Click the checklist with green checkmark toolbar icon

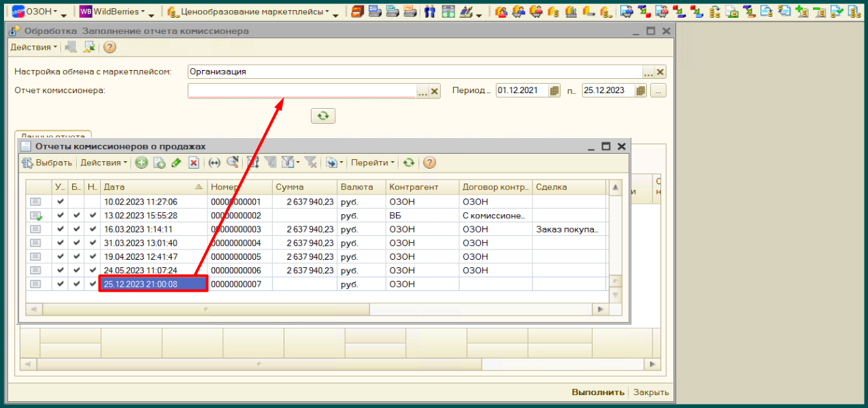click(837, 12)
